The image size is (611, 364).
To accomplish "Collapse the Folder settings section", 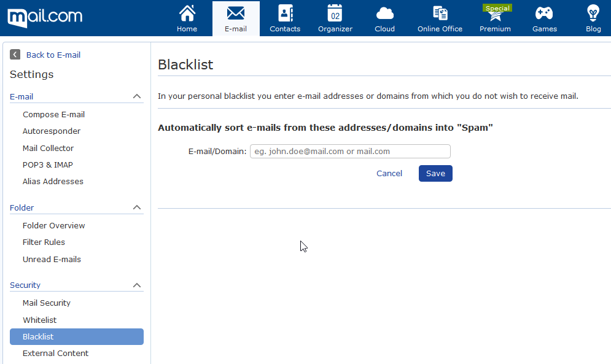I will 137,207.
